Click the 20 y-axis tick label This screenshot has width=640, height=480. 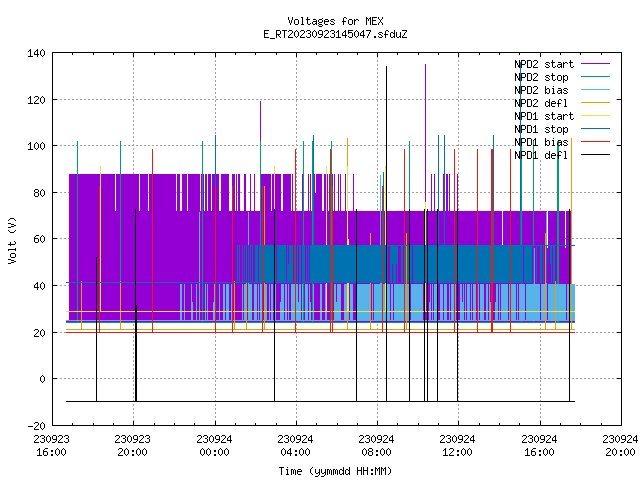[40, 333]
